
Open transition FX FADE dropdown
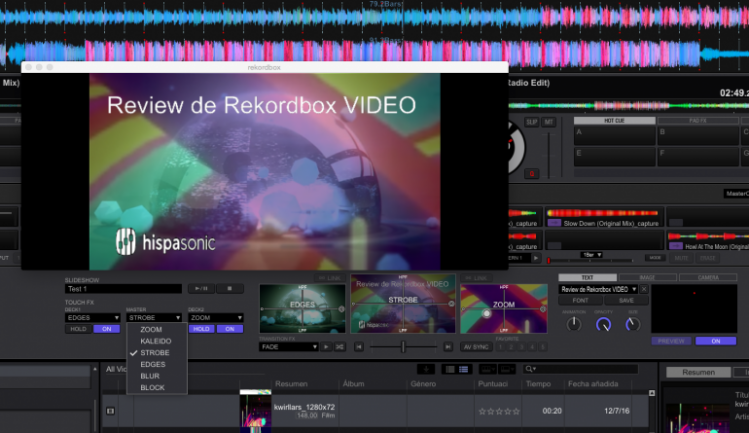point(289,347)
